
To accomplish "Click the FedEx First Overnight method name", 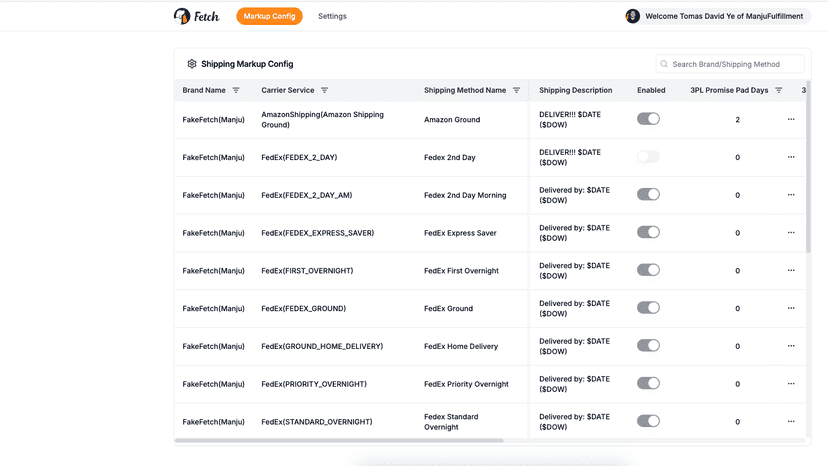I will tap(461, 271).
